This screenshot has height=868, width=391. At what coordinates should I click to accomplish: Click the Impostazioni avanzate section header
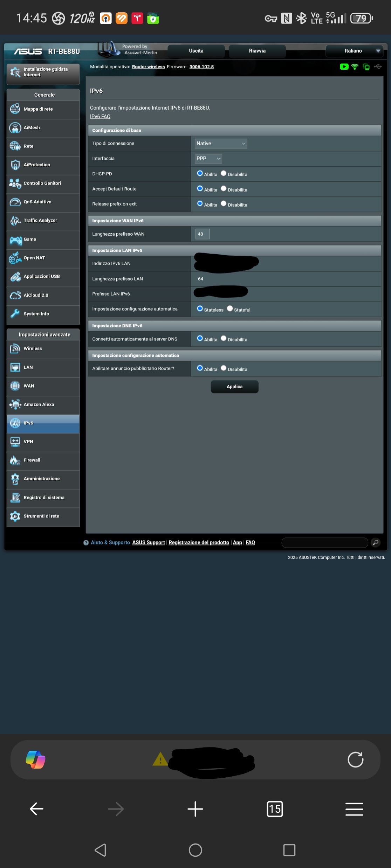[43, 335]
